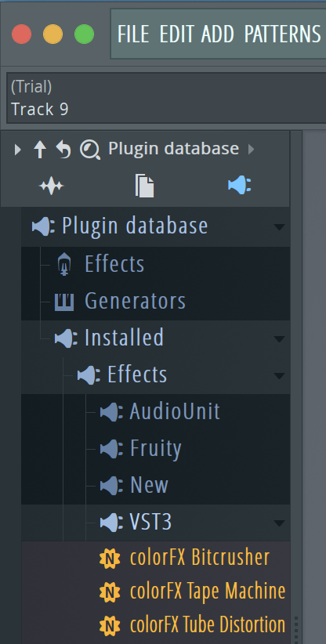
Task: Click the browser collapse-structure up arrow icon
Action: [40, 149]
